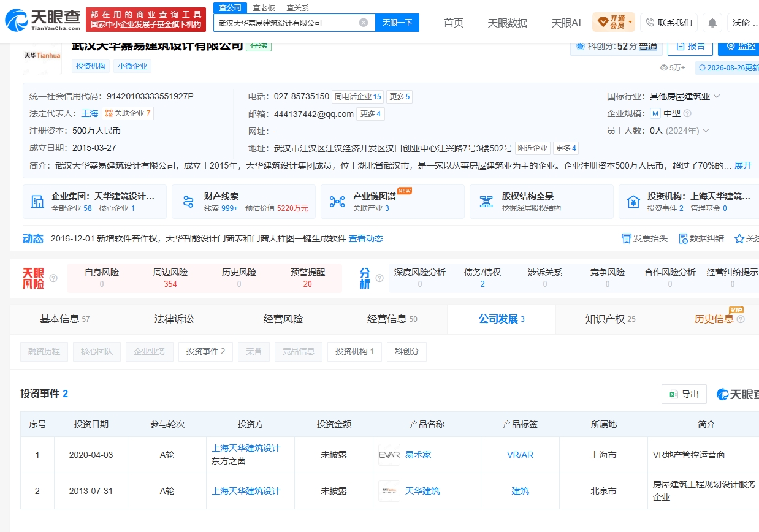Open the 股权结构全景 card icon

pyautogui.click(x=486, y=202)
